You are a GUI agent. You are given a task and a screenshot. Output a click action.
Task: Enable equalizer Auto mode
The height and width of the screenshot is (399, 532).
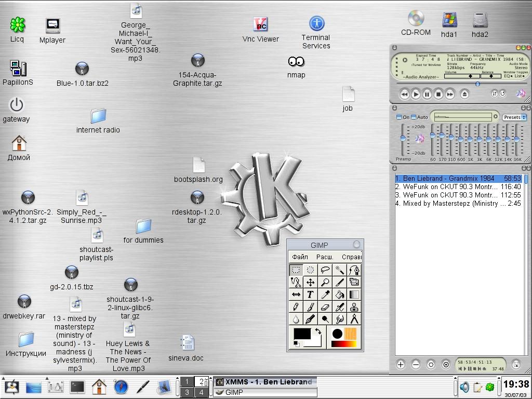click(419, 117)
